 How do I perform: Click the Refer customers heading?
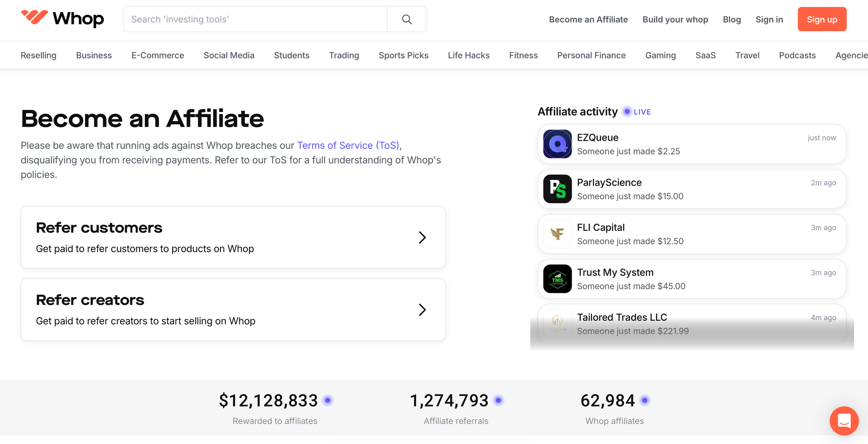point(99,227)
